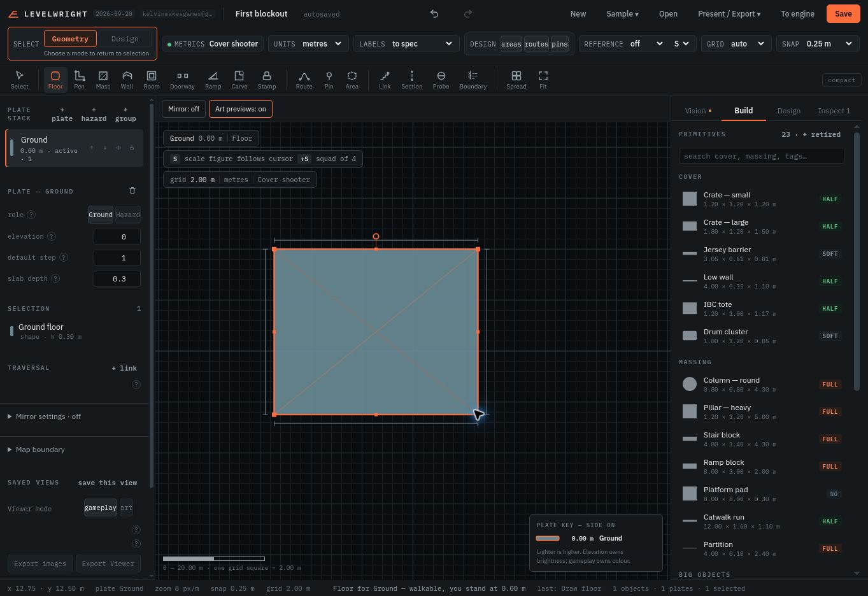Image resolution: width=868 pixels, height=596 pixels.
Task: Select the Pen tool
Action: tap(79, 80)
